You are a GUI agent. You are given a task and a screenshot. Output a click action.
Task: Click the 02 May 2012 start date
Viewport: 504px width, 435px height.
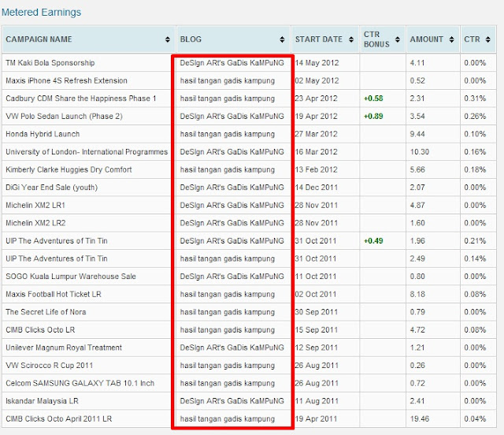pos(317,80)
